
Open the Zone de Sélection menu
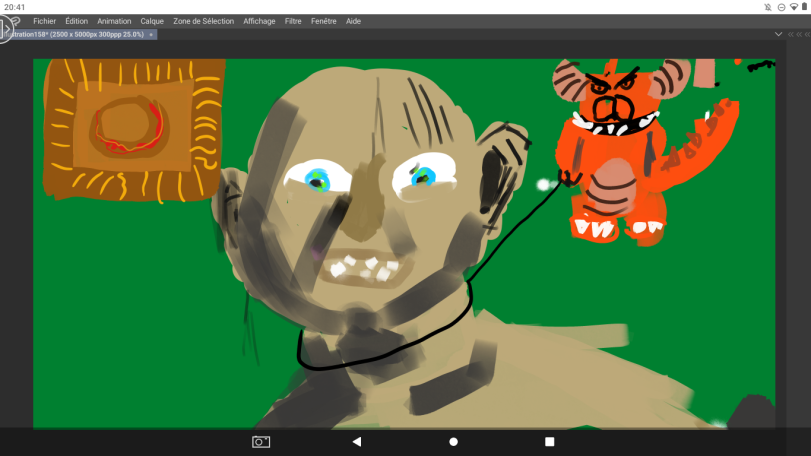pos(203,21)
